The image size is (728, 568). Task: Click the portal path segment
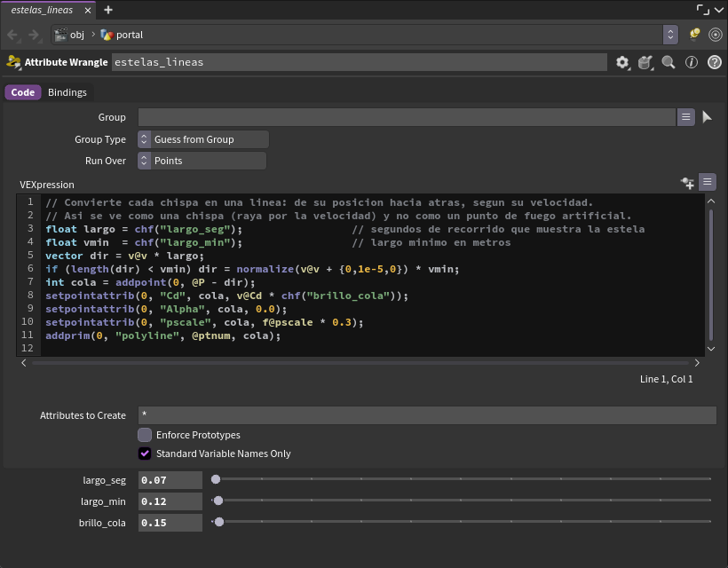pyautogui.click(x=130, y=35)
